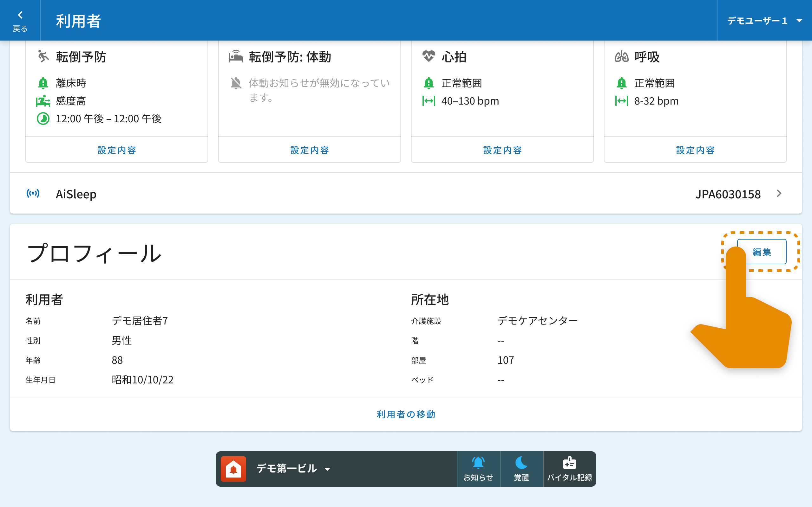Open the バイタル記録 tab
Screen dimensions: 812x507
point(569,468)
